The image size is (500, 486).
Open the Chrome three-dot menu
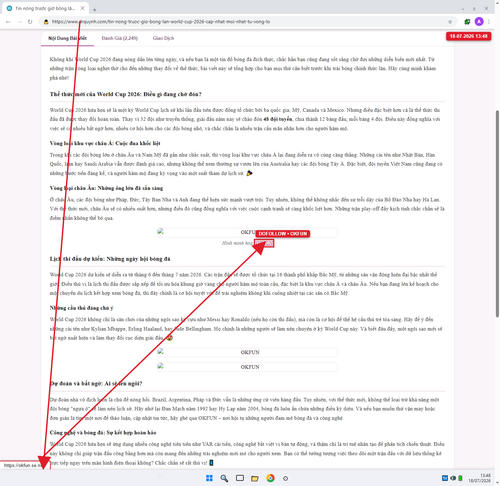[489, 22]
